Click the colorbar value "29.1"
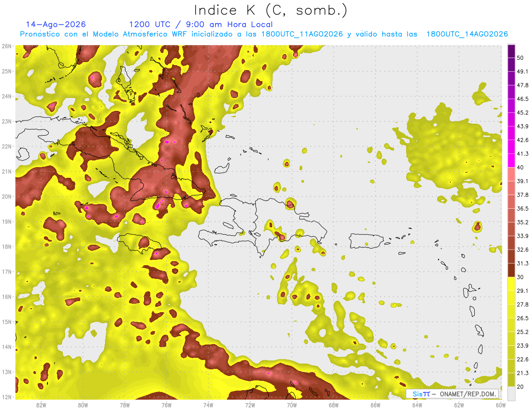Screen dimensions: 532x411 coord(523,291)
